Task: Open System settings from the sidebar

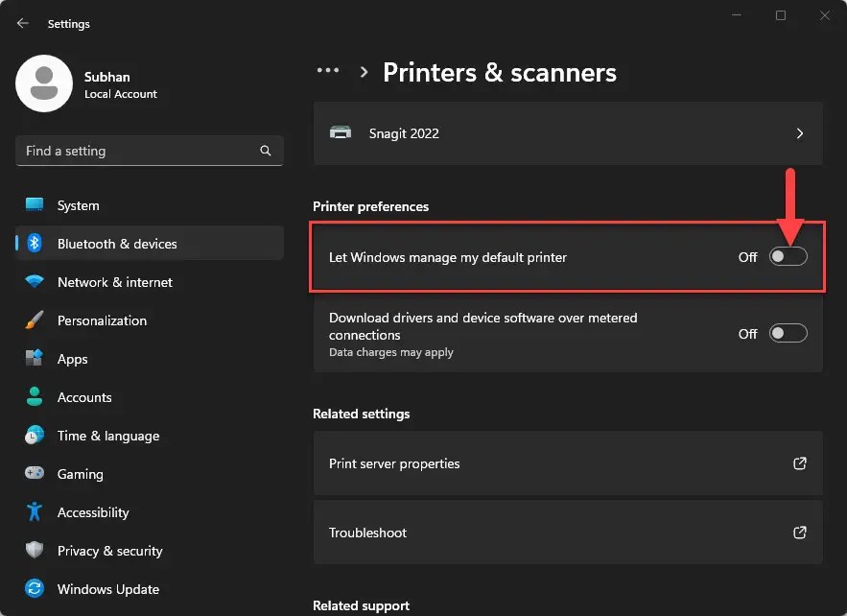Action: click(x=77, y=205)
